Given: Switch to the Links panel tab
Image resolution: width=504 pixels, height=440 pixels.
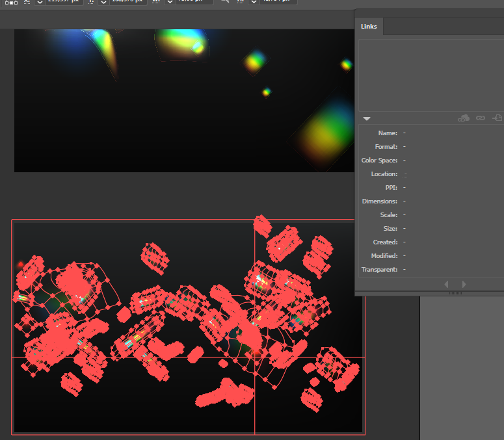Looking at the screenshot, I should tap(369, 27).
